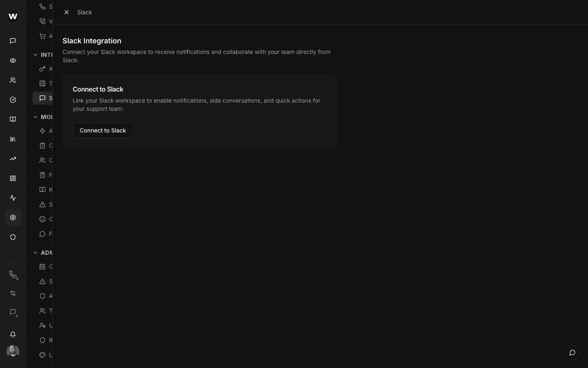
Task: Open the phone calls icon in the lower rail
Action: pos(13,274)
